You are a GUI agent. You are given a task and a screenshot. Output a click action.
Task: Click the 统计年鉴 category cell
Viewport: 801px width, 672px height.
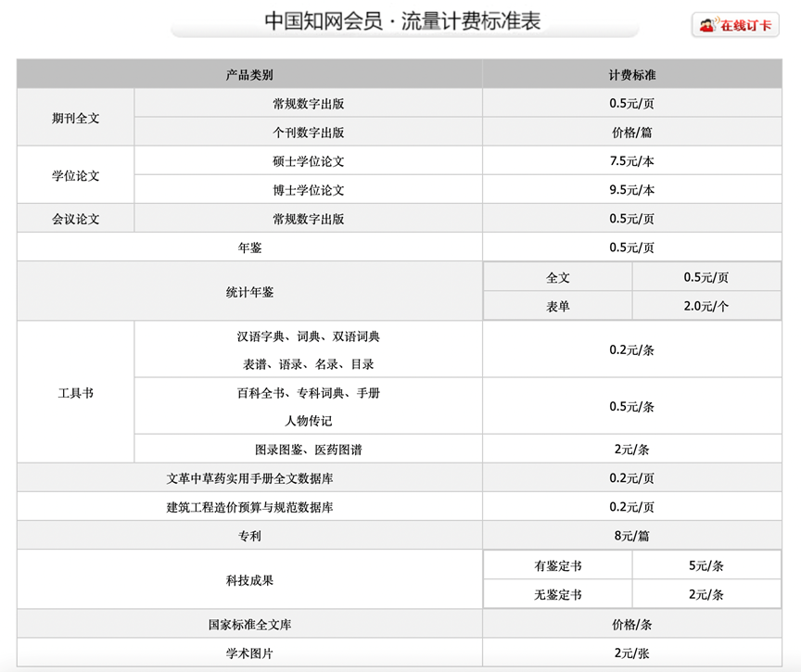(249, 292)
